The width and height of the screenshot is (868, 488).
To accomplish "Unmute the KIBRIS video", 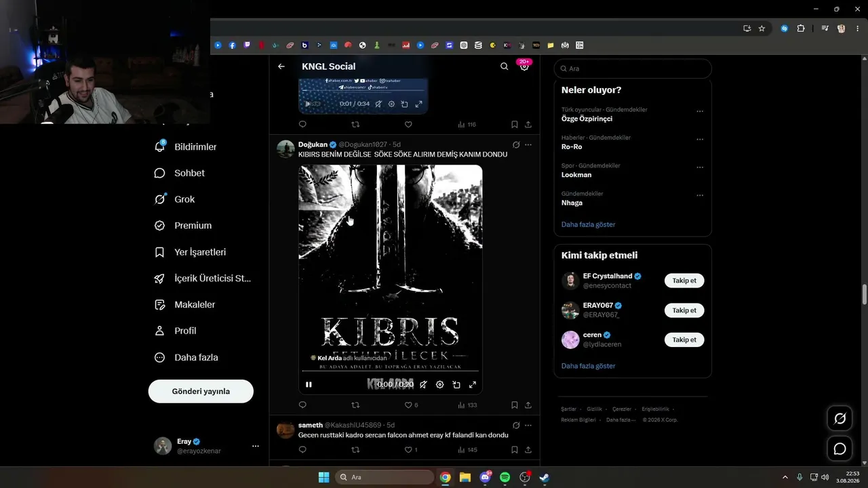I will [x=423, y=384].
